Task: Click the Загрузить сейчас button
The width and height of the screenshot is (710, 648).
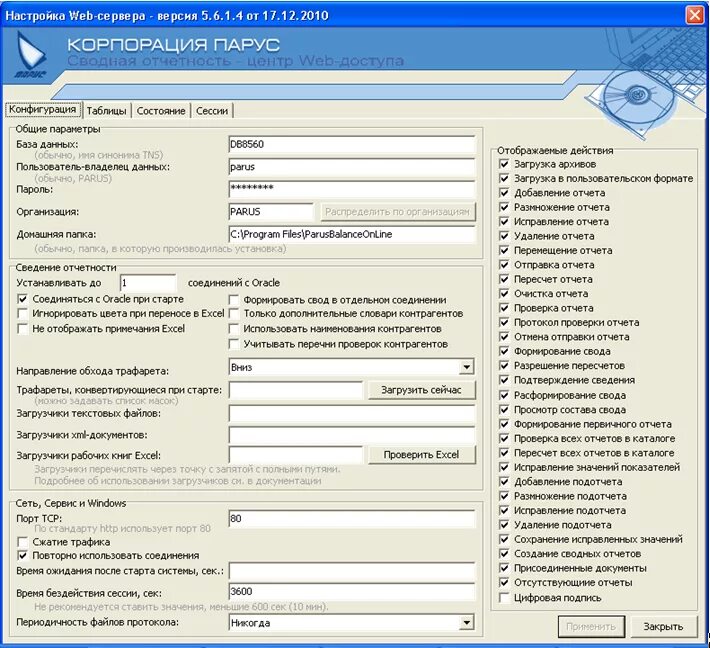Action: [422, 390]
